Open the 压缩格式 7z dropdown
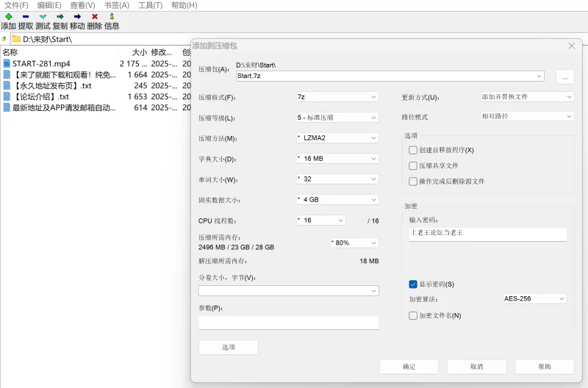This screenshot has width=588, height=388. tap(337, 97)
